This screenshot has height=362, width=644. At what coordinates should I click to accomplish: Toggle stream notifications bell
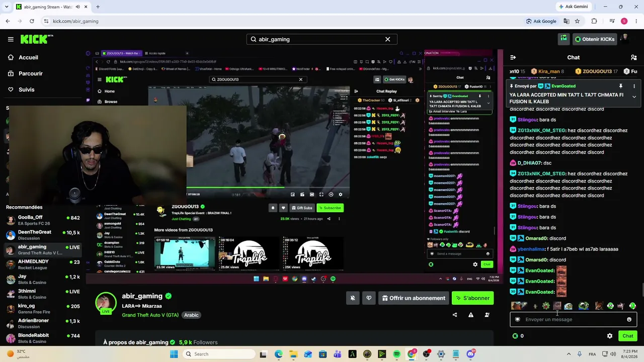(353, 298)
